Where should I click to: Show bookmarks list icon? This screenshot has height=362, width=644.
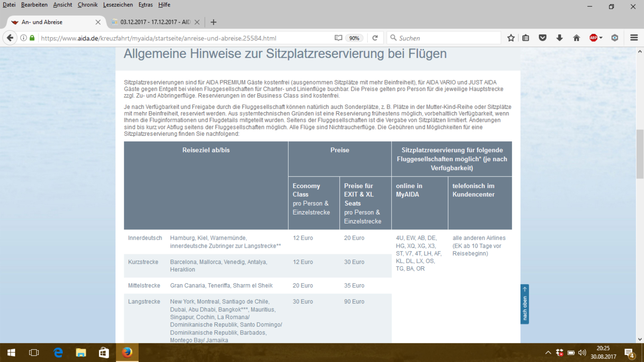tap(526, 38)
